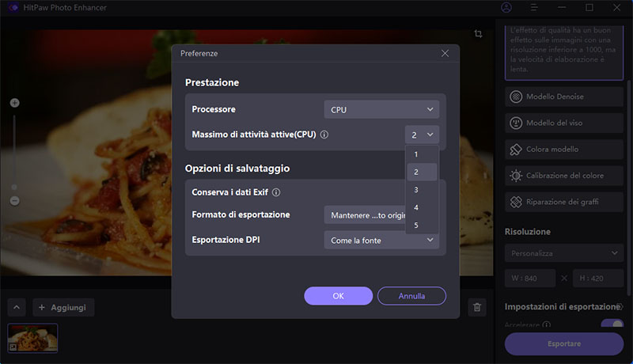Click the scratch repair icon
Viewport: 633px width, 364px height.
tap(516, 202)
